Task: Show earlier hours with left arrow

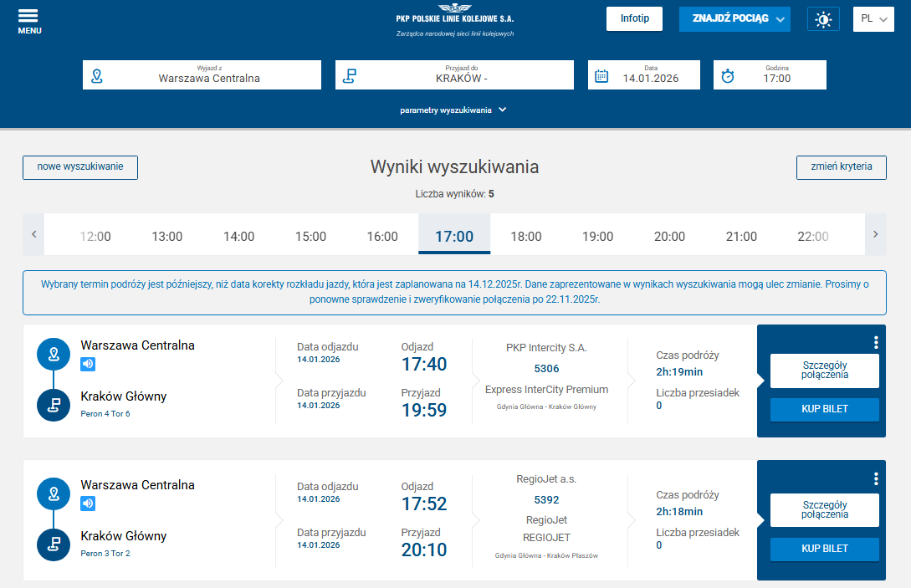Action: [x=33, y=234]
